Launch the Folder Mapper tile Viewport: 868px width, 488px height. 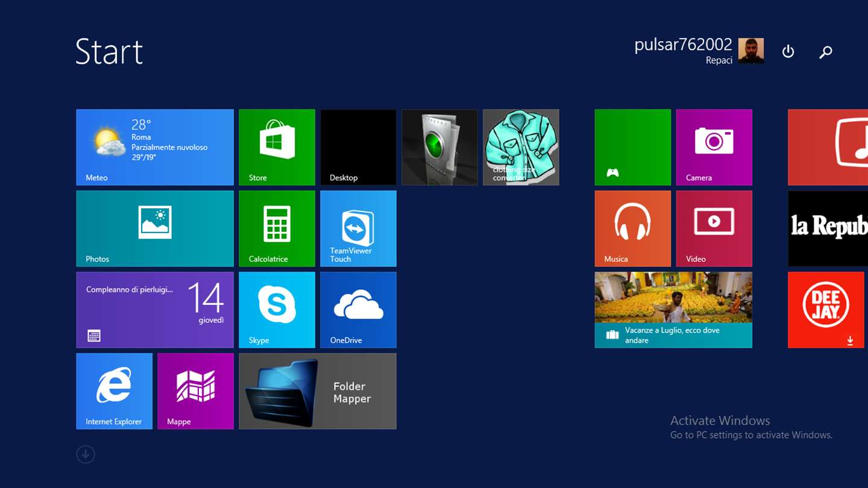(x=318, y=391)
